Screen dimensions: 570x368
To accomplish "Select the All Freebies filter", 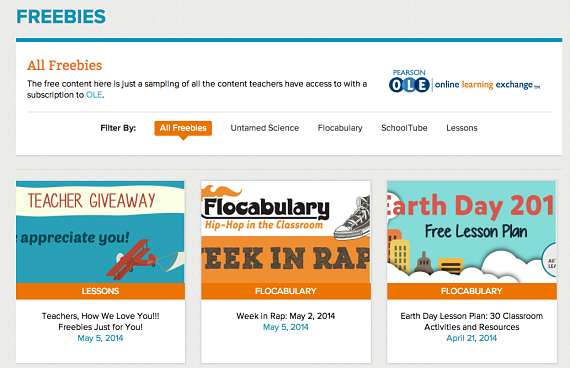I will point(183,128).
